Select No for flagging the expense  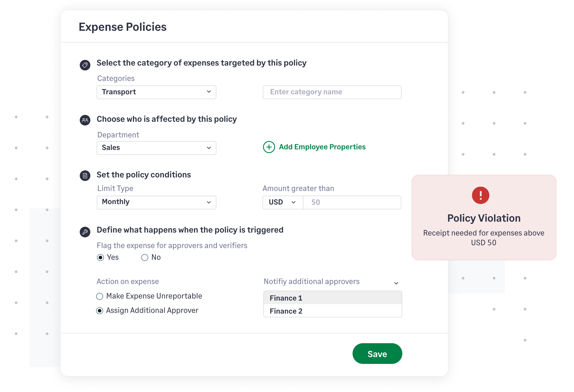point(145,257)
